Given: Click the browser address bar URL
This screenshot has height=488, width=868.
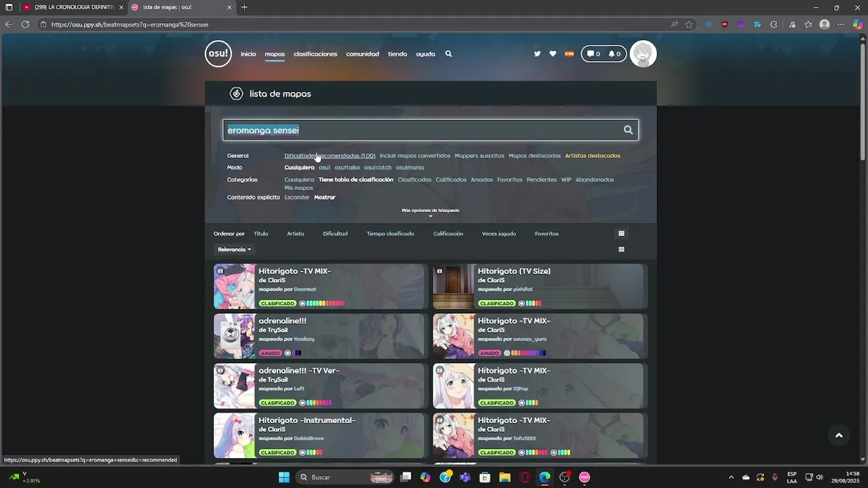Looking at the screenshot, I should [130, 24].
